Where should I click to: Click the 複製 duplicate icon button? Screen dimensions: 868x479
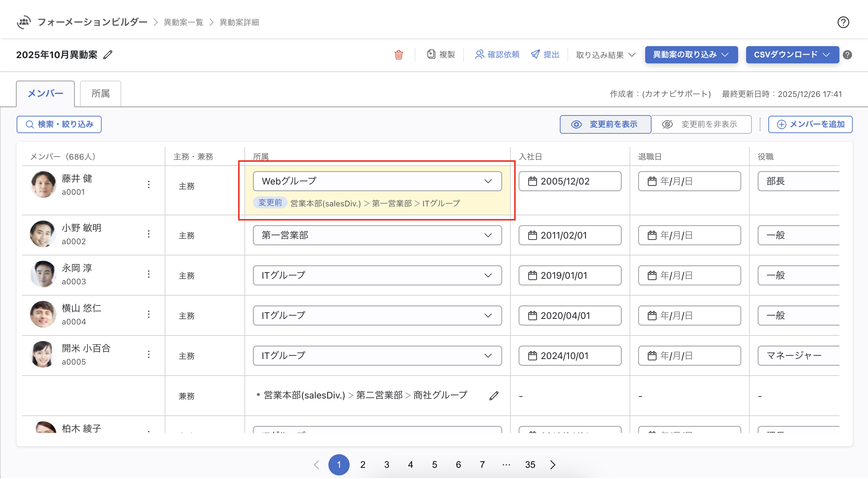point(441,55)
